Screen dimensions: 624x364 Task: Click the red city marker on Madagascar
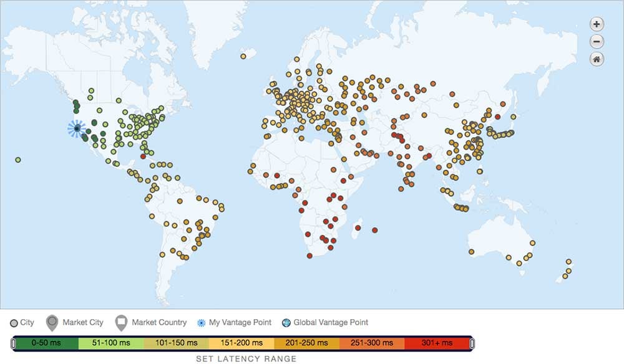(358, 228)
